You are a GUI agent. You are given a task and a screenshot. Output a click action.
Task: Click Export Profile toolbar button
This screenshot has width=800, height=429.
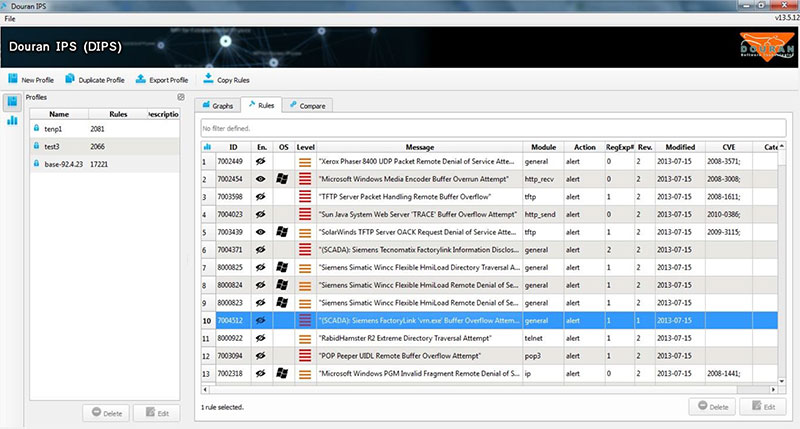tap(162, 80)
